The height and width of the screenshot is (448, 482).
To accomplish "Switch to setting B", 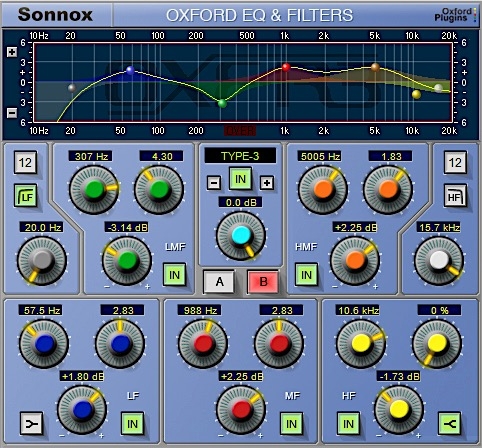I will click(x=263, y=282).
